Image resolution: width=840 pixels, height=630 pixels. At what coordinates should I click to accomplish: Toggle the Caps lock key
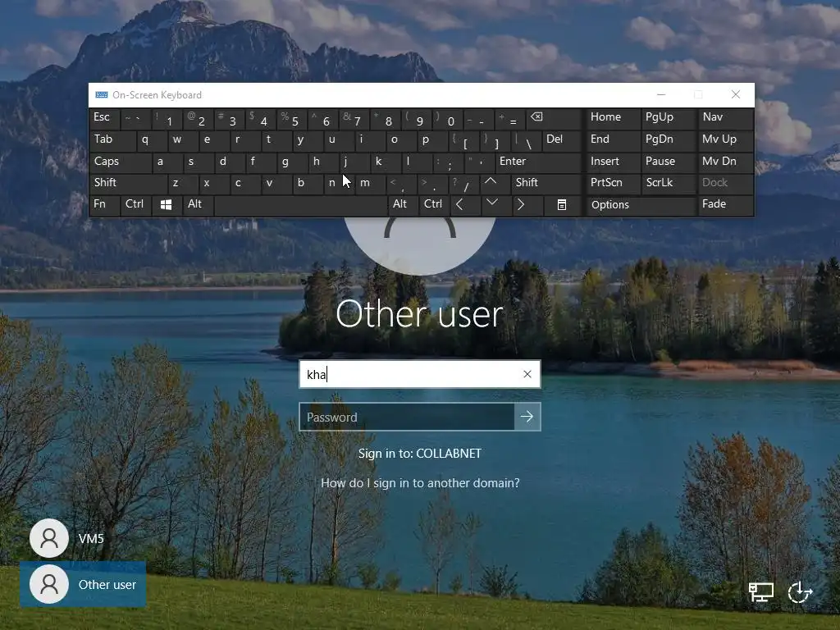point(121,162)
